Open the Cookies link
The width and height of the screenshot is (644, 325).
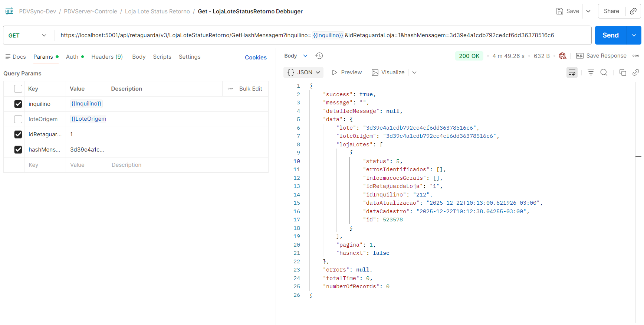tap(256, 58)
